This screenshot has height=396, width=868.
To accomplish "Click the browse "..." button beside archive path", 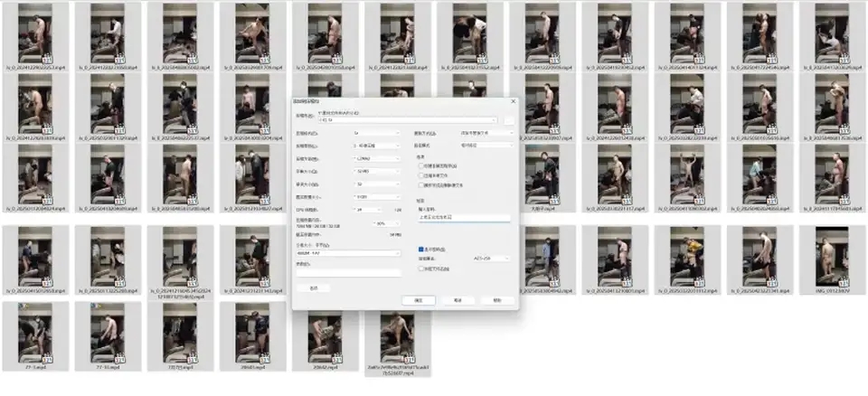I will point(509,119).
